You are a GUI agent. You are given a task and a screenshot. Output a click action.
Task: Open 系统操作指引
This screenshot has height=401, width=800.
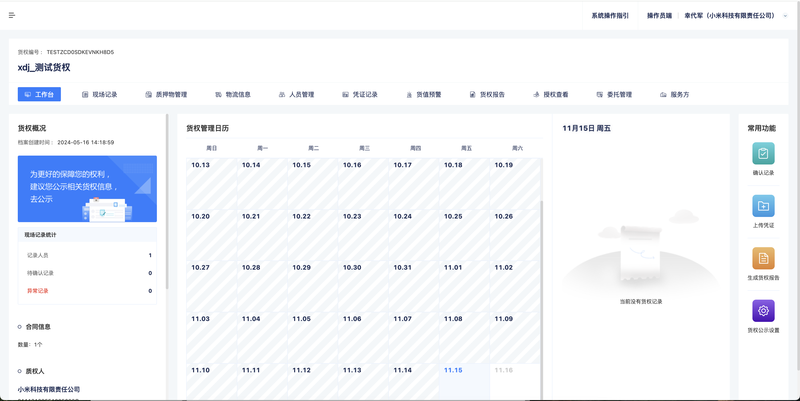[610, 16]
